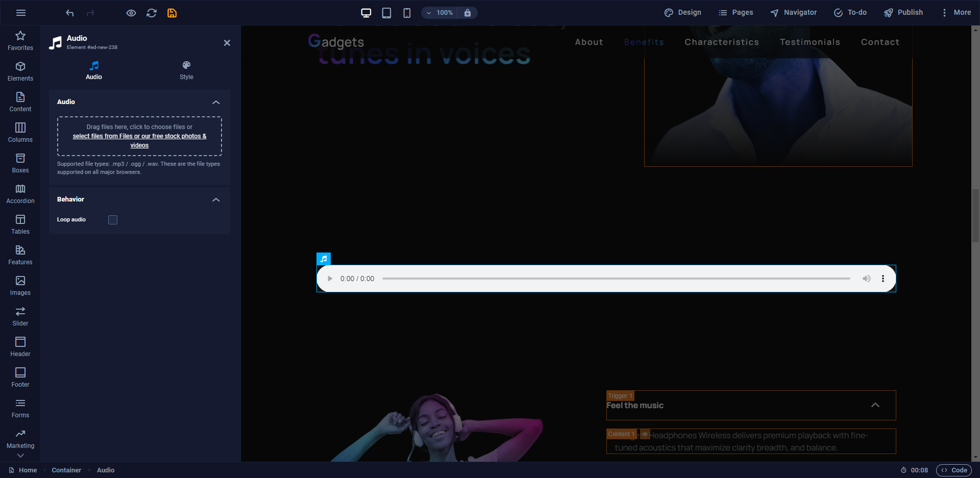Select Audio in the breadcrumb
The width and height of the screenshot is (980, 478).
[x=106, y=470]
